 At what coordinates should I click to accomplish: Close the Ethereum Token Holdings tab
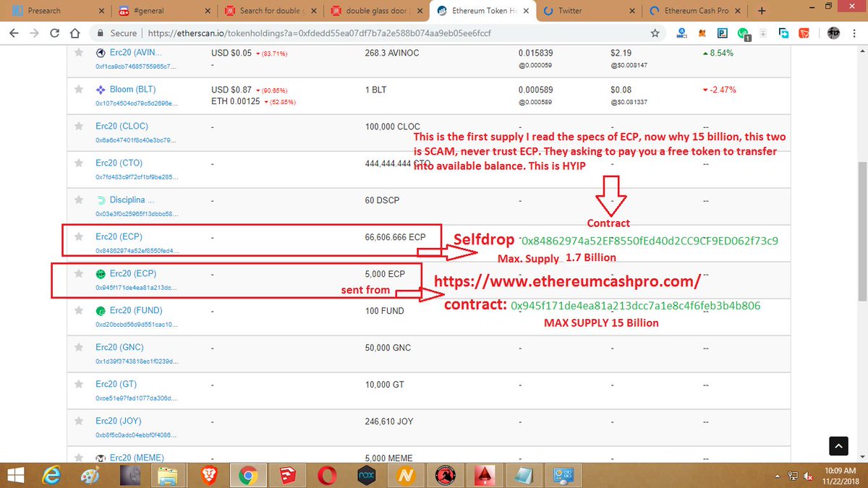[526, 11]
